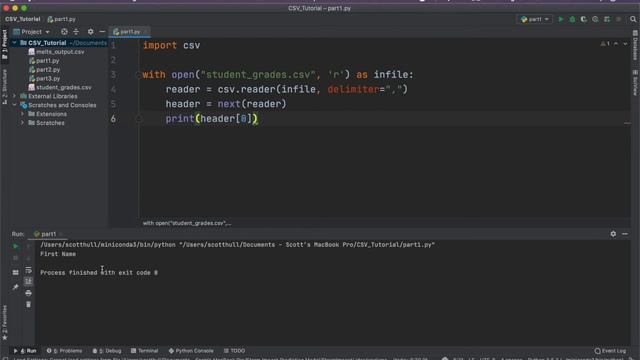Pin the Run tab with the pin icon
The width and height of the screenshot is (640, 360).
[x=15, y=287]
